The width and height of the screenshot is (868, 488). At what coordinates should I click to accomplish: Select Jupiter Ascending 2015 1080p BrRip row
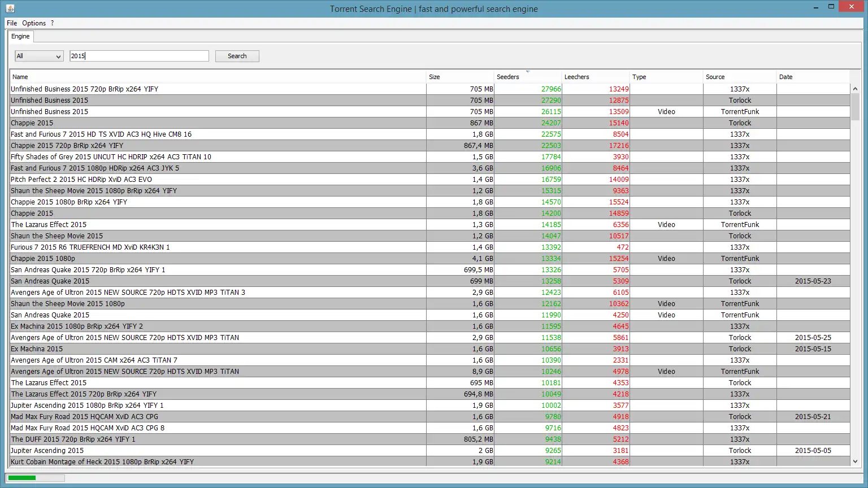[430, 405]
